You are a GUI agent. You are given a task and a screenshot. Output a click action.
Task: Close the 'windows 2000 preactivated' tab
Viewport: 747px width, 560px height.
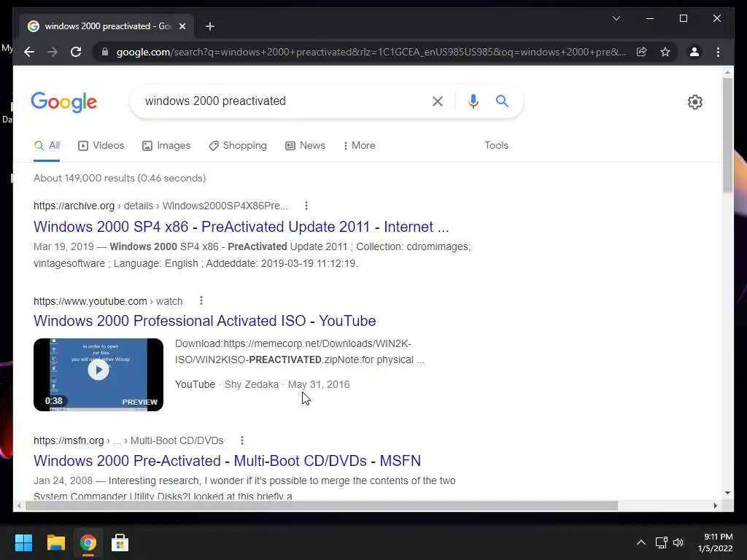pos(182,26)
